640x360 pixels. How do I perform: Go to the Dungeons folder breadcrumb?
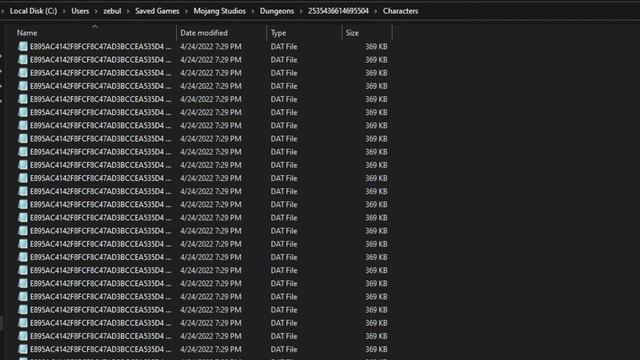277,11
